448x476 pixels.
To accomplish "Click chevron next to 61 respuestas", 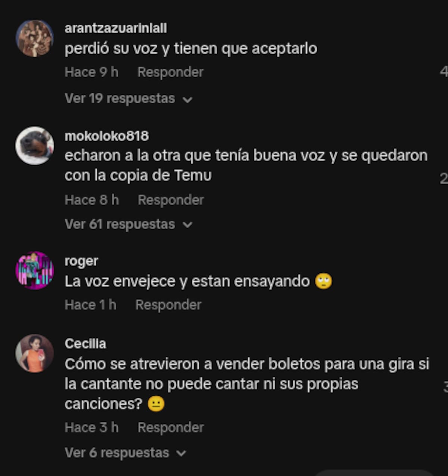I will click(x=187, y=225).
